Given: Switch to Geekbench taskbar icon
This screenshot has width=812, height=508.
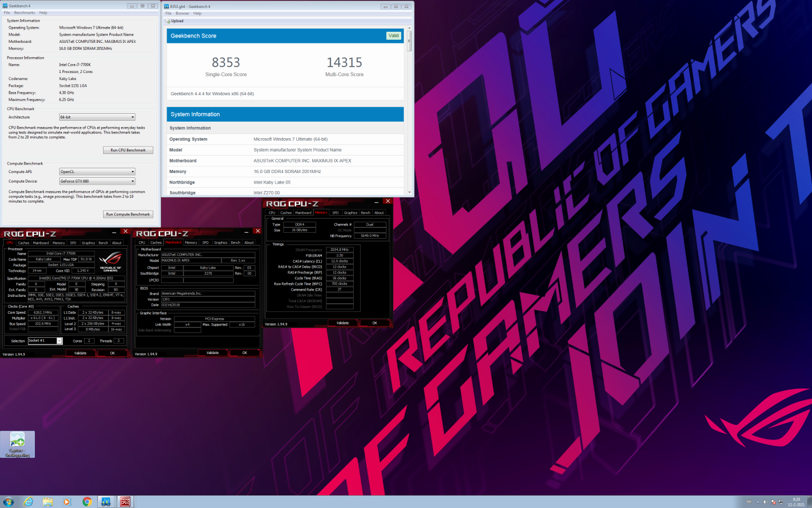Looking at the screenshot, I should [106, 502].
